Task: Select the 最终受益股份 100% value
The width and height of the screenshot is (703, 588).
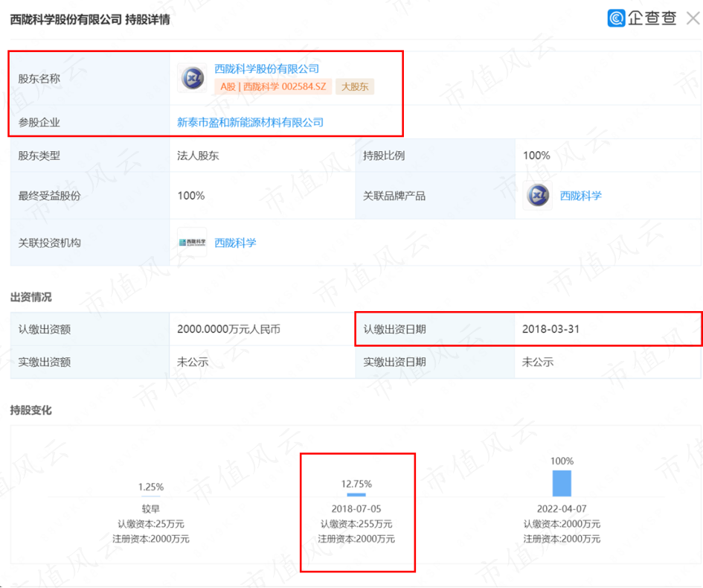Action: pyautogui.click(x=191, y=196)
